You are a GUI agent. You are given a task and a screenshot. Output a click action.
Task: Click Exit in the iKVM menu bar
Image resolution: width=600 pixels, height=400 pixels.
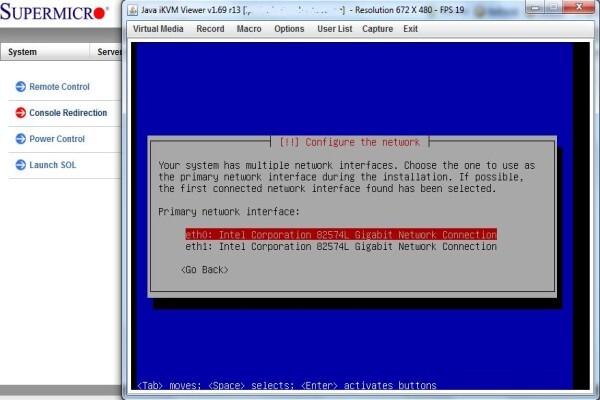(410, 29)
